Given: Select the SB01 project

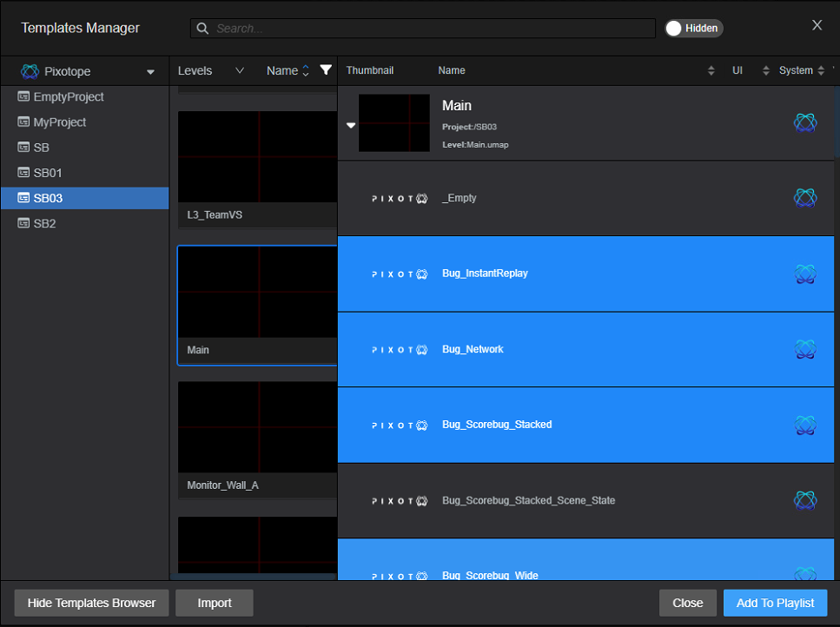Looking at the screenshot, I should (48, 173).
